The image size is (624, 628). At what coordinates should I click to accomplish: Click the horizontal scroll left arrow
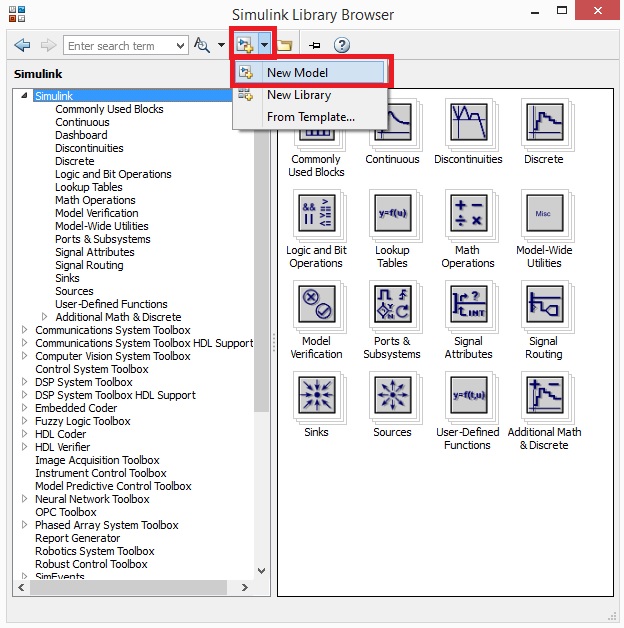point(21,588)
